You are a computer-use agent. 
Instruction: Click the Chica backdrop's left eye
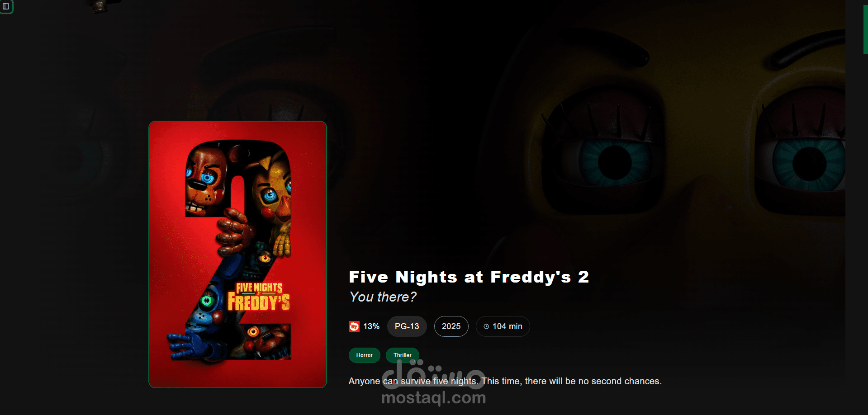click(615, 162)
